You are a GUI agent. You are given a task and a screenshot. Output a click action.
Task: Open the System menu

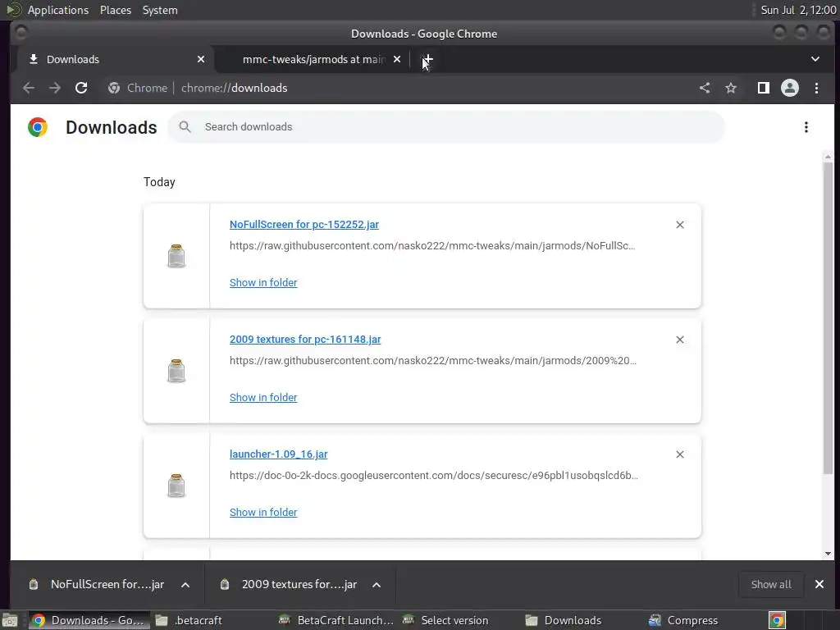[160, 10]
